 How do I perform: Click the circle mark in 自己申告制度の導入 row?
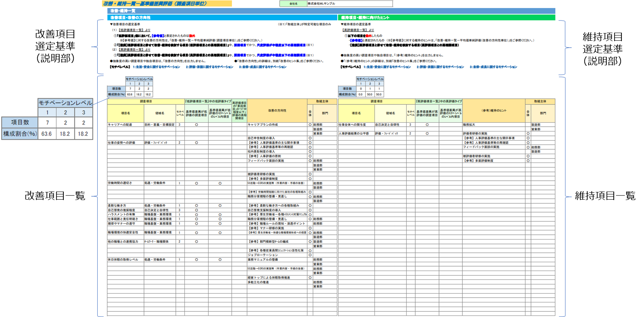[310, 138]
